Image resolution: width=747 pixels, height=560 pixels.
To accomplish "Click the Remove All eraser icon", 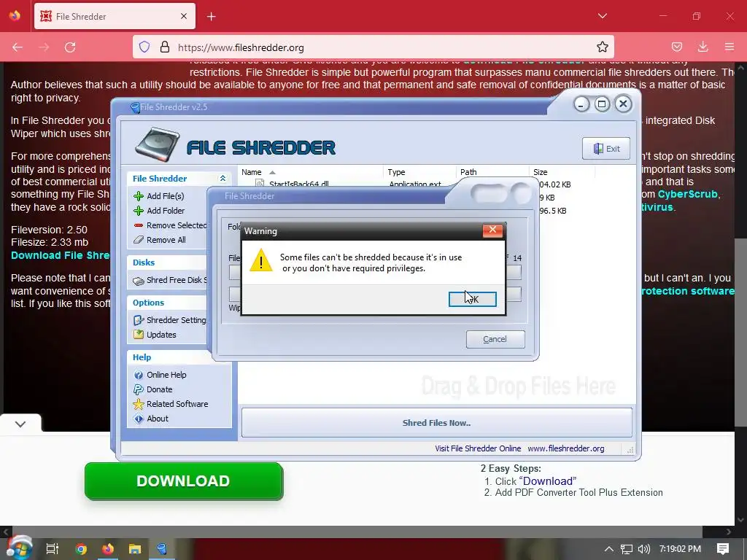I will point(138,240).
